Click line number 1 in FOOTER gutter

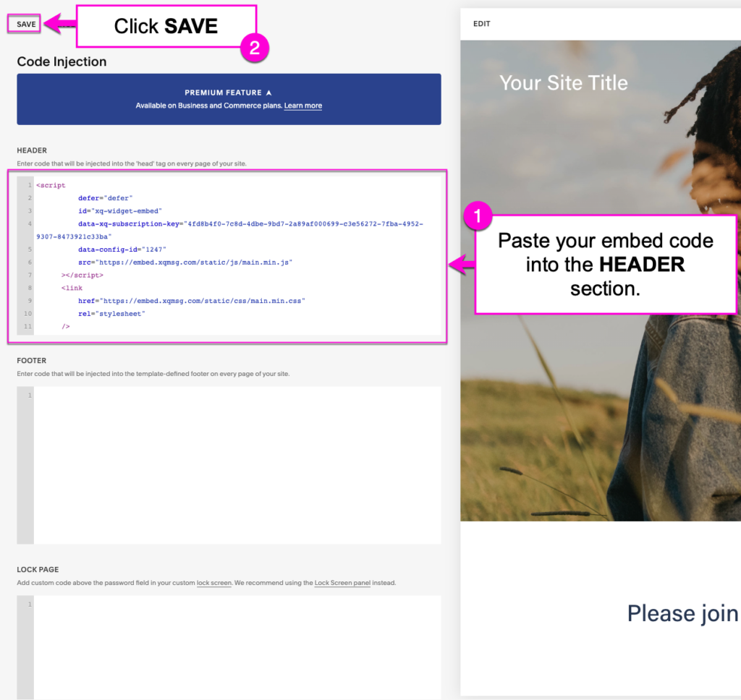pos(28,396)
